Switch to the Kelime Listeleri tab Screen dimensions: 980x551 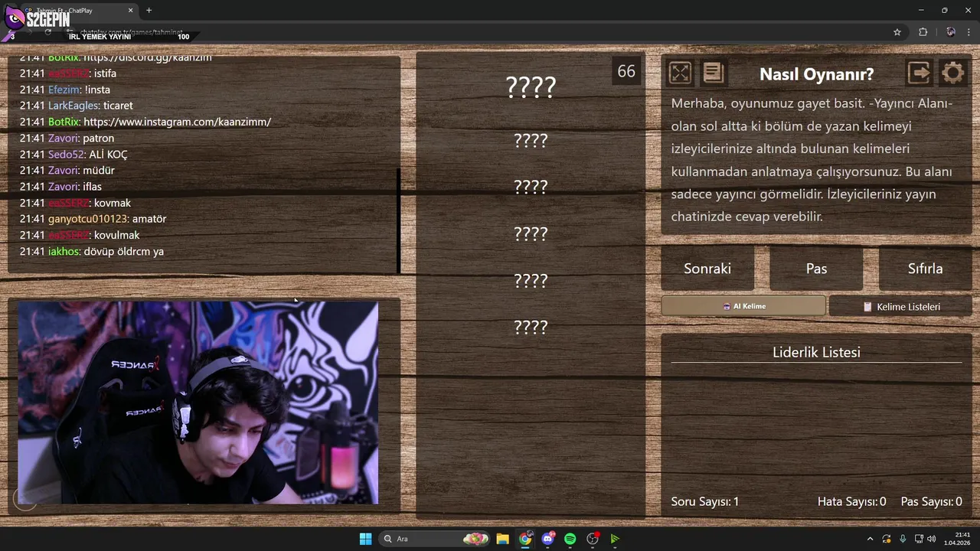[x=900, y=306]
